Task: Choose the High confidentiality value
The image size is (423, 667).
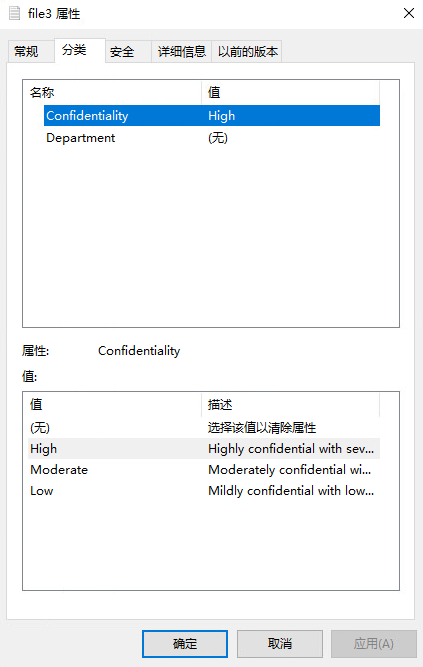Action: (x=204, y=449)
